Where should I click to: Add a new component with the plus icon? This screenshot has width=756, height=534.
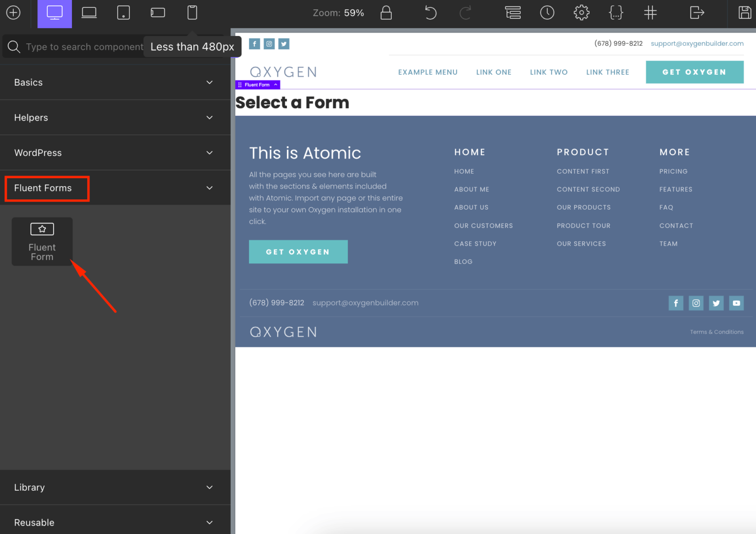click(12, 13)
